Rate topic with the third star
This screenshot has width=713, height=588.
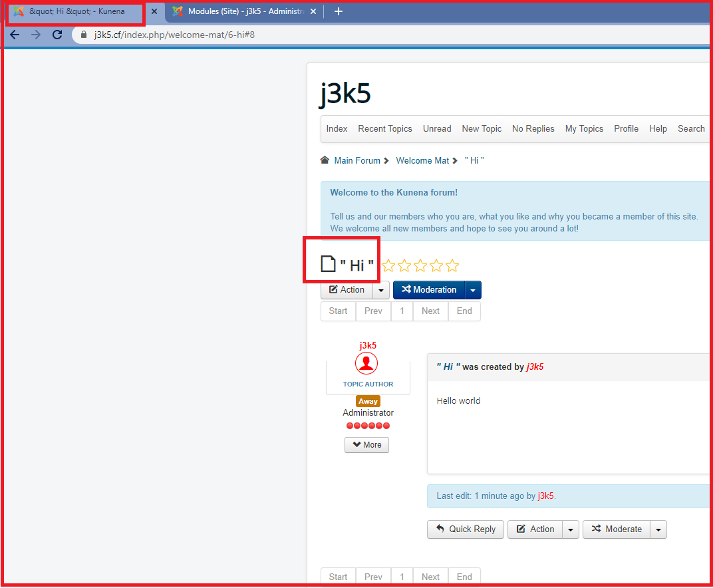pyautogui.click(x=420, y=265)
